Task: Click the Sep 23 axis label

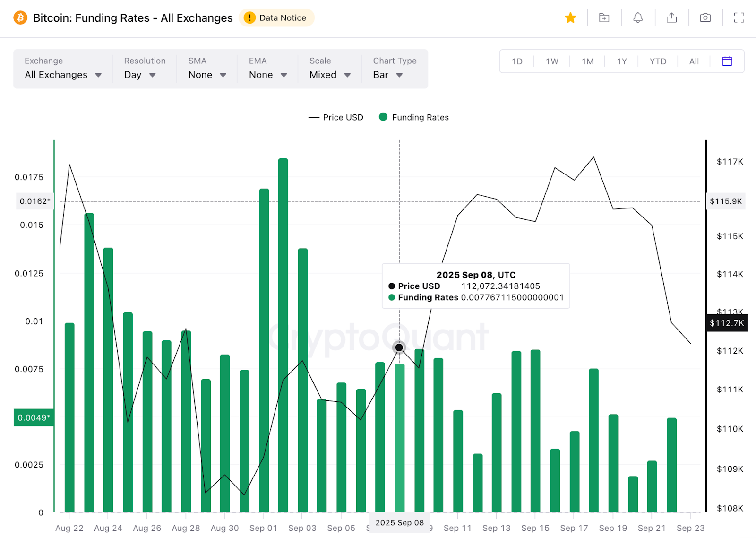Action: click(690, 528)
